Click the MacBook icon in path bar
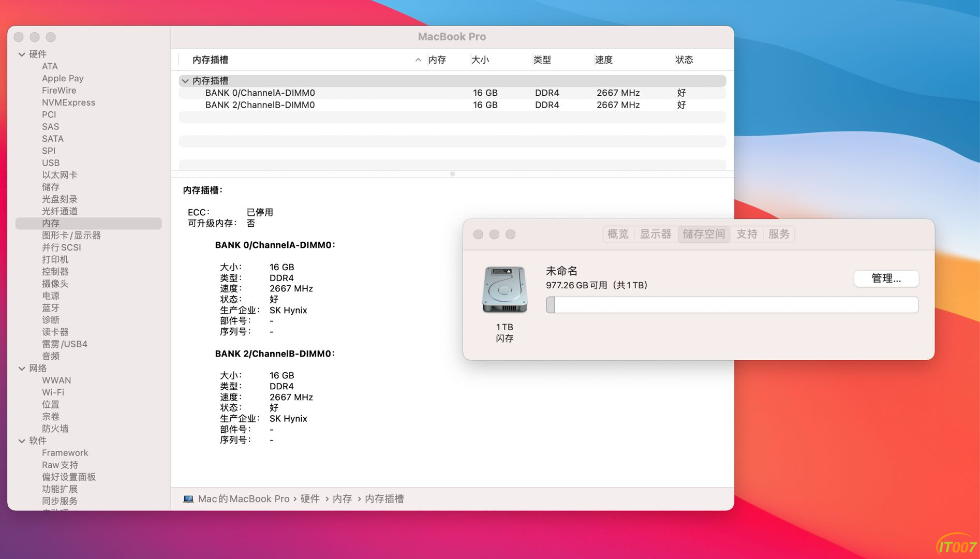980x559 pixels. pos(188,499)
